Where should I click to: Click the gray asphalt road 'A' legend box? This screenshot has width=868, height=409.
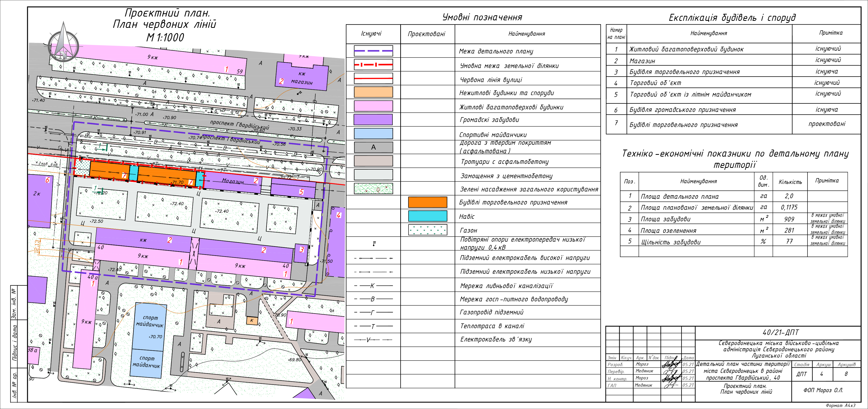point(373,147)
